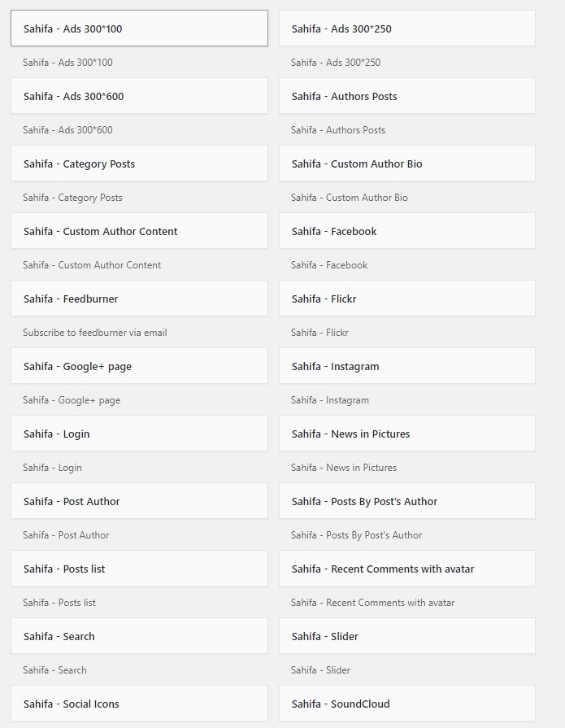Screen dimensions: 565x728
Task: Click the Sahifa - Instagram widget
Action: (406, 366)
